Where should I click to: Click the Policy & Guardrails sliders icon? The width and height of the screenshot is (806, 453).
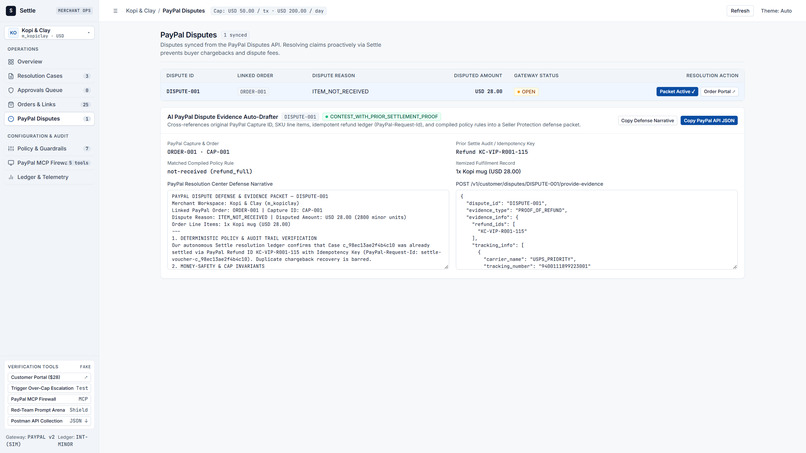click(11, 149)
